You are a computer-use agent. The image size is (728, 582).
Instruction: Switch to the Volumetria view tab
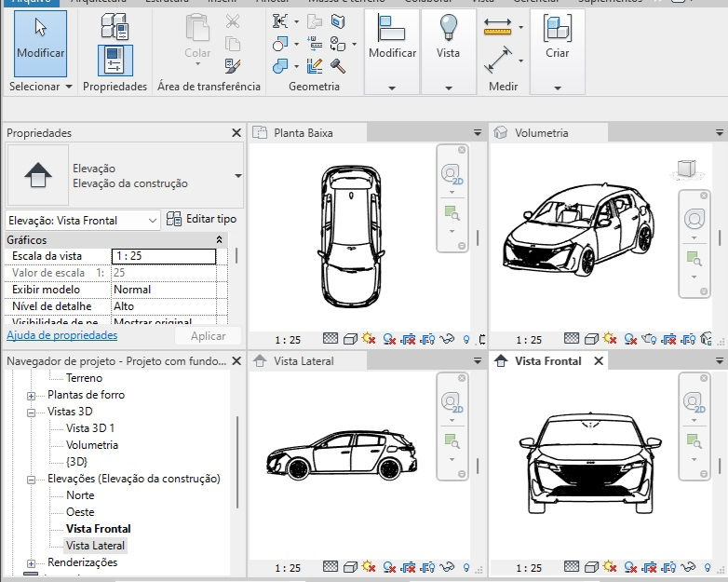(549, 133)
